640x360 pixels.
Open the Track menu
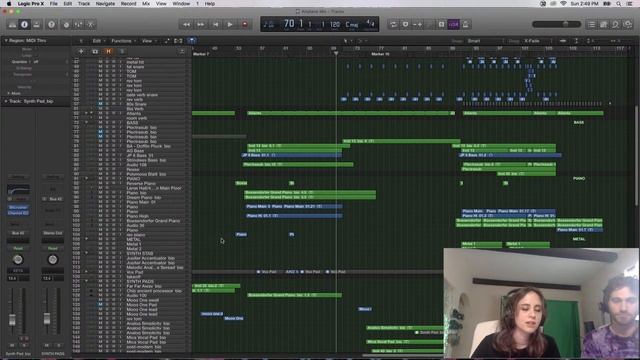click(x=84, y=4)
